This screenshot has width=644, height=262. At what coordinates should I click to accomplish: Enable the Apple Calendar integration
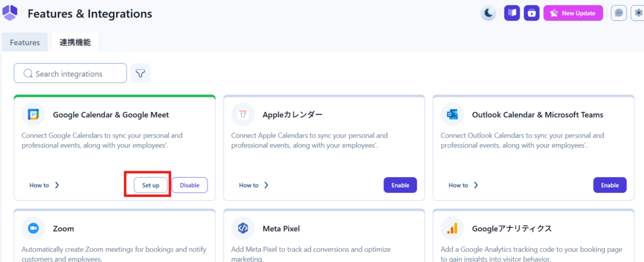click(400, 185)
